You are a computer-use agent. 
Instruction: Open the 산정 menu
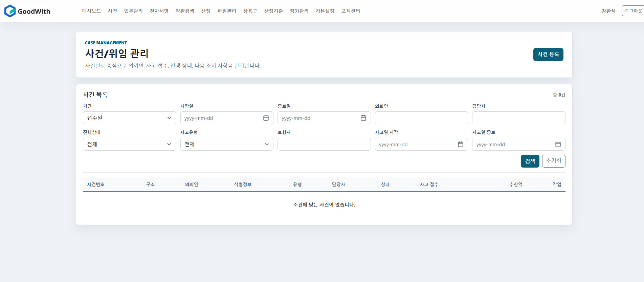click(206, 11)
